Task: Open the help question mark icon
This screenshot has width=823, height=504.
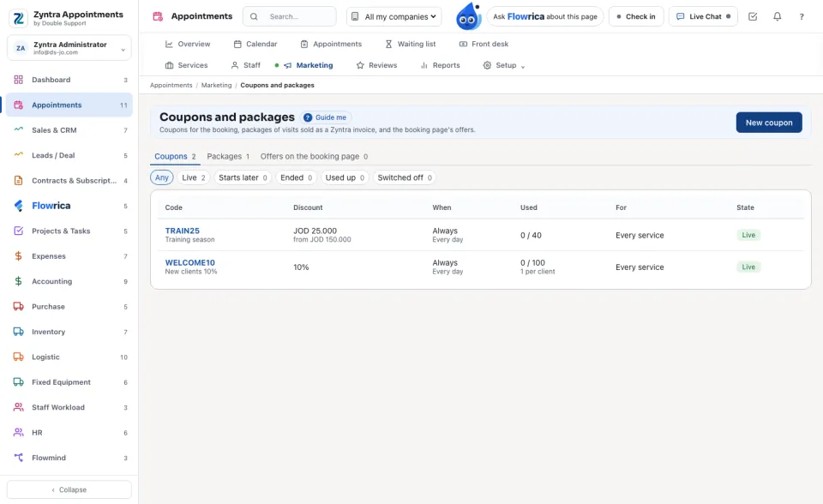Action: click(x=802, y=17)
